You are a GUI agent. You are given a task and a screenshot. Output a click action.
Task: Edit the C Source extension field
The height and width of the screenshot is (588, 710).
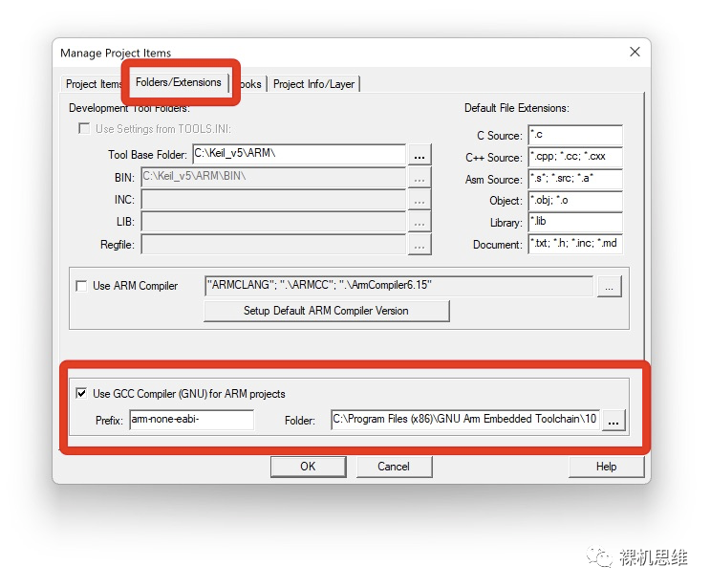coord(575,135)
